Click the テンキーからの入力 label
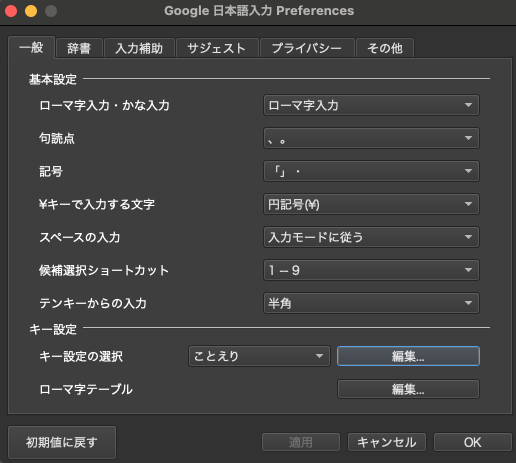Viewport: 516px width, 463px height. tap(93, 303)
